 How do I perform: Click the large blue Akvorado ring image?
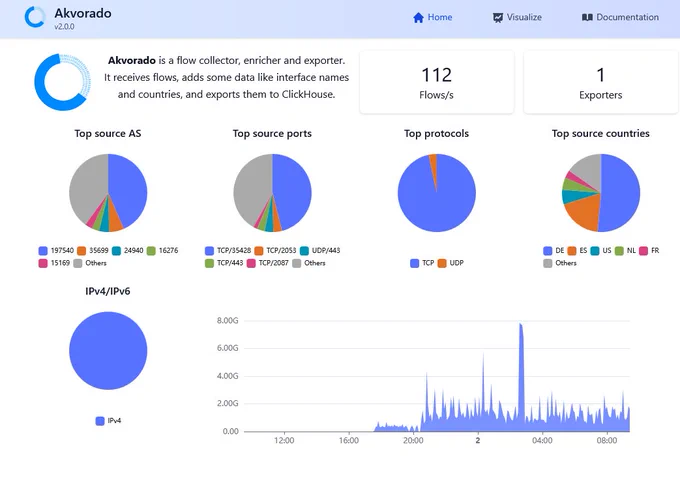point(62,82)
